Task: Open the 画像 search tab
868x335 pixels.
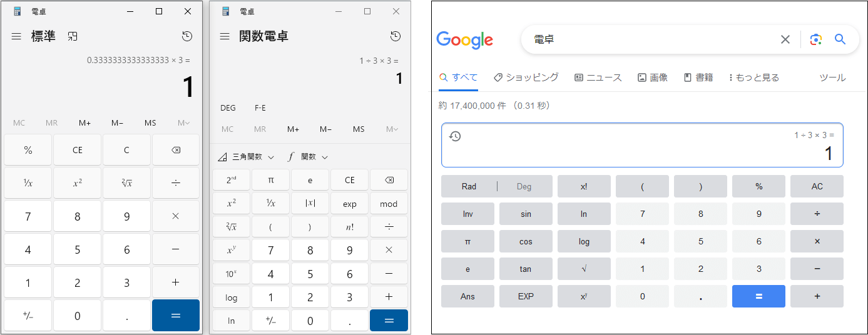Action: click(653, 77)
